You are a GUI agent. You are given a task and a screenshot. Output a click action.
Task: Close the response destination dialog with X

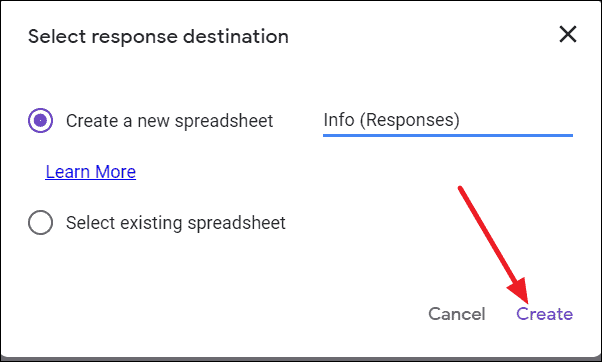click(x=568, y=35)
